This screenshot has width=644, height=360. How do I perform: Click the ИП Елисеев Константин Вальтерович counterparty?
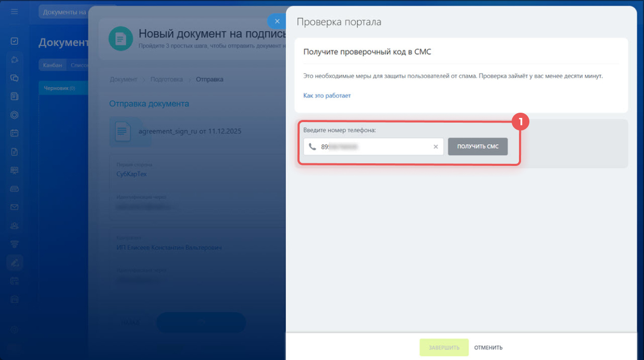pyautogui.click(x=169, y=247)
